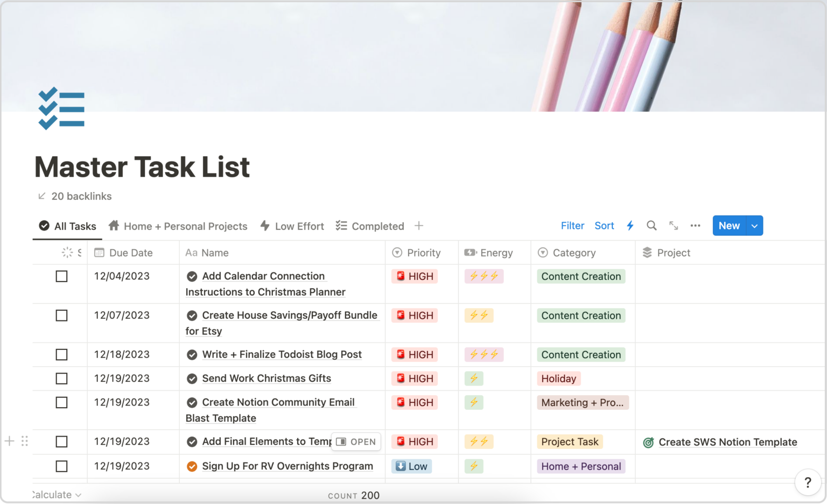Open the database options via the ••• icon
Screen dimensions: 827x504
point(695,226)
